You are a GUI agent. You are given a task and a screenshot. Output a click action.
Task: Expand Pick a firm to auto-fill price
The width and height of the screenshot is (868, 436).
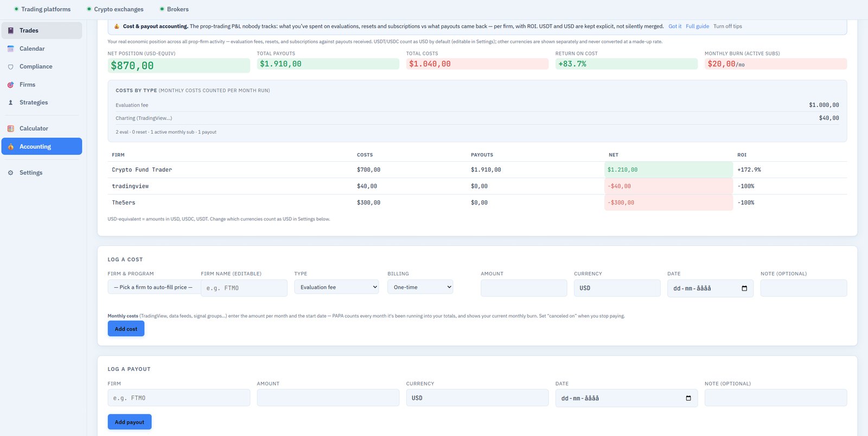pyautogui.click(x=154, y=287)
